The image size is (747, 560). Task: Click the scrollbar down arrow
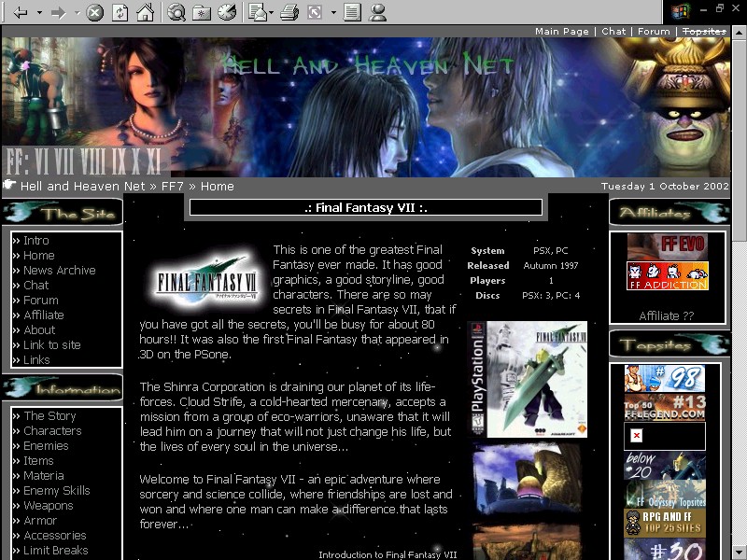[x=739, y=553]
